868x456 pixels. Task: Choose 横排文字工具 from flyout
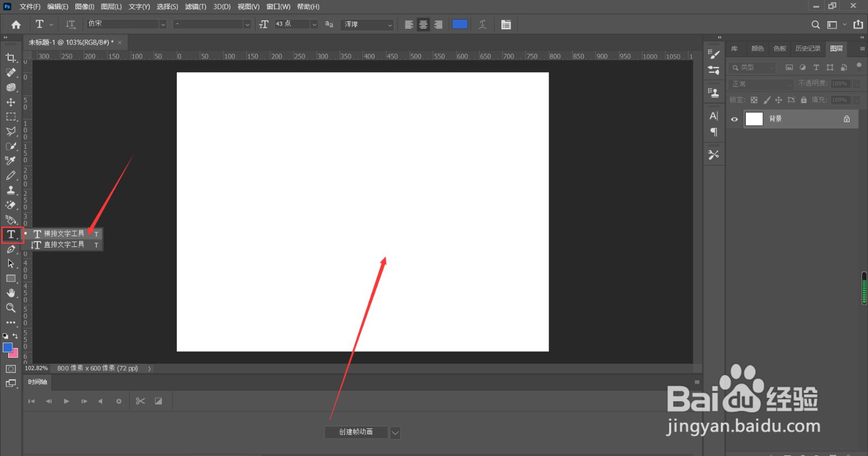click(65, 234)
